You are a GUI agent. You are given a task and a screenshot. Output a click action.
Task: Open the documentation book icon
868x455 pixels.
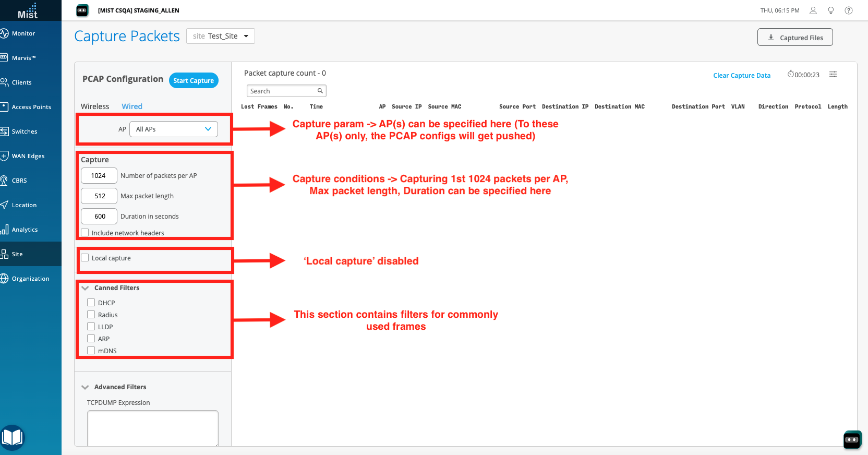click(x=13, y=437)
